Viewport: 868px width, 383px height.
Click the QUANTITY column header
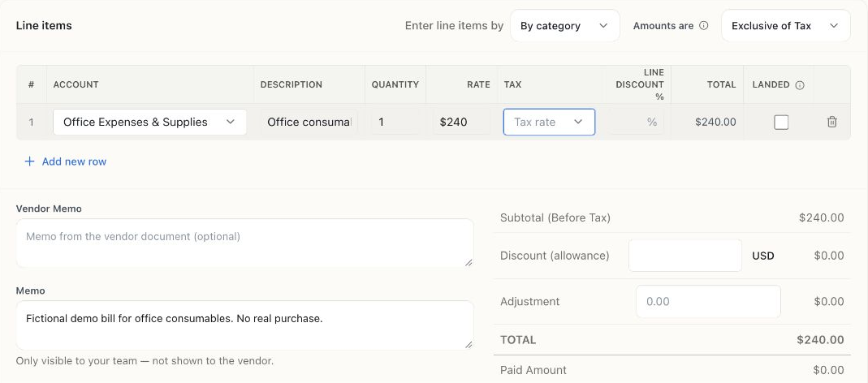click(x=395, y=84)
